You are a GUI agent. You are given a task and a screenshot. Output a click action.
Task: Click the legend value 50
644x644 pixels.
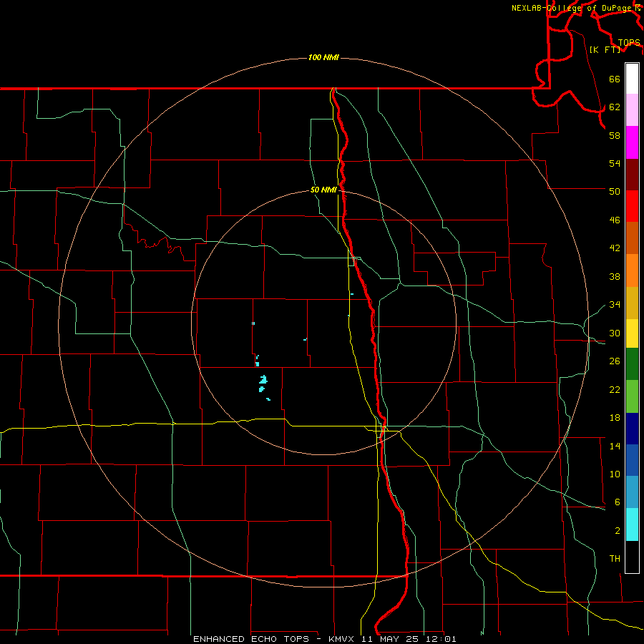[x=615, y=192]
